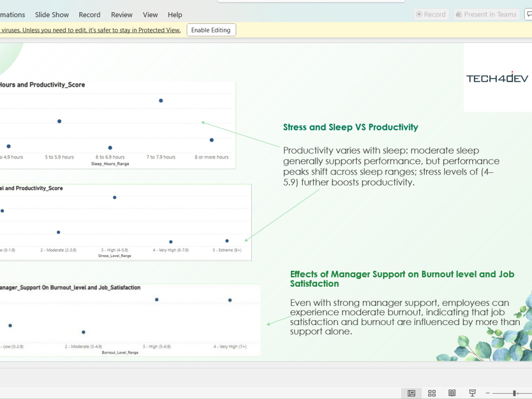Click the zoom out minus button

pyautogui.click(x=487, y=393)
